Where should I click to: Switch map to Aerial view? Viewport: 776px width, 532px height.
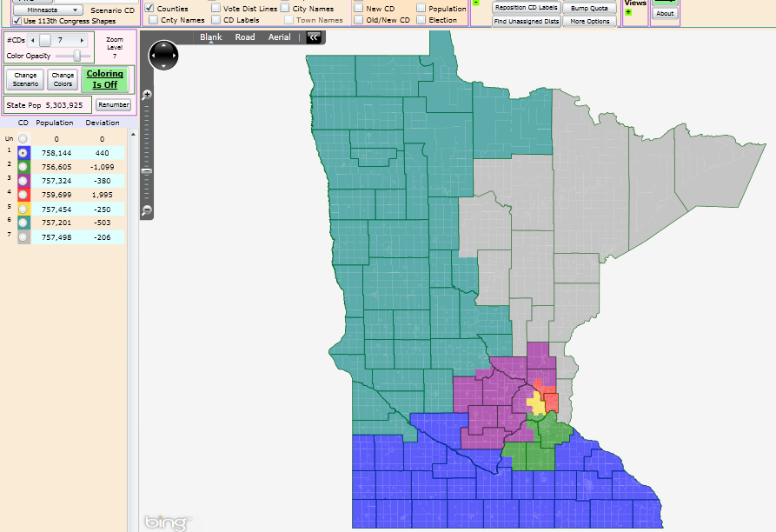[x=280, y=37]
